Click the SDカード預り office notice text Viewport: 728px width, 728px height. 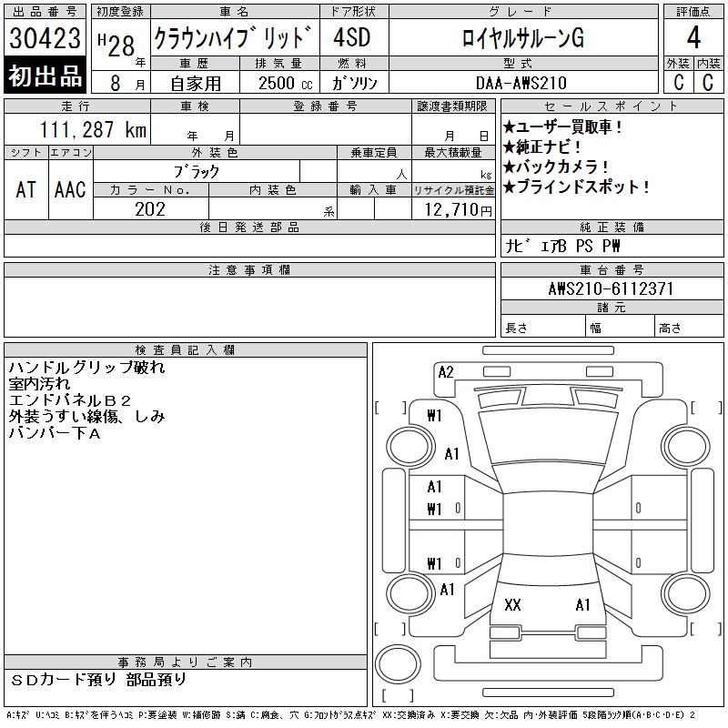click(63, 680)
